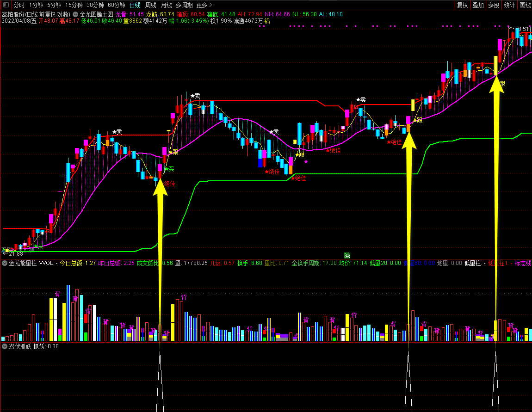
Task: Open the 多股 multi-stock view
Action: 494,5
